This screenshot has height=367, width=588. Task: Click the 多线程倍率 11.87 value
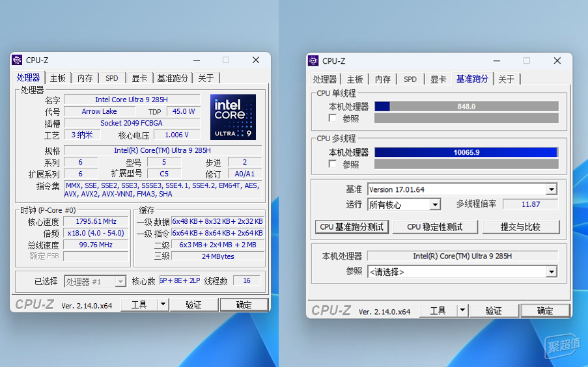click(531, 204)
